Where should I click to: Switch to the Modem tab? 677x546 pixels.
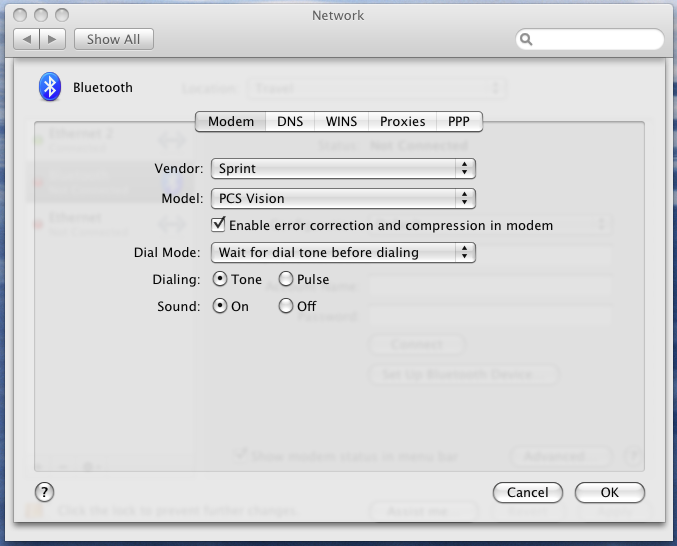[231, 122]
